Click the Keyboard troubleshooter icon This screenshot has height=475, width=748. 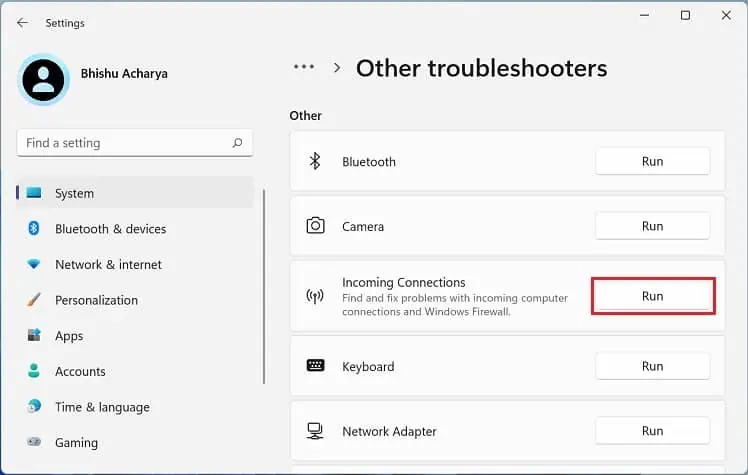click(x=315, y=366)
